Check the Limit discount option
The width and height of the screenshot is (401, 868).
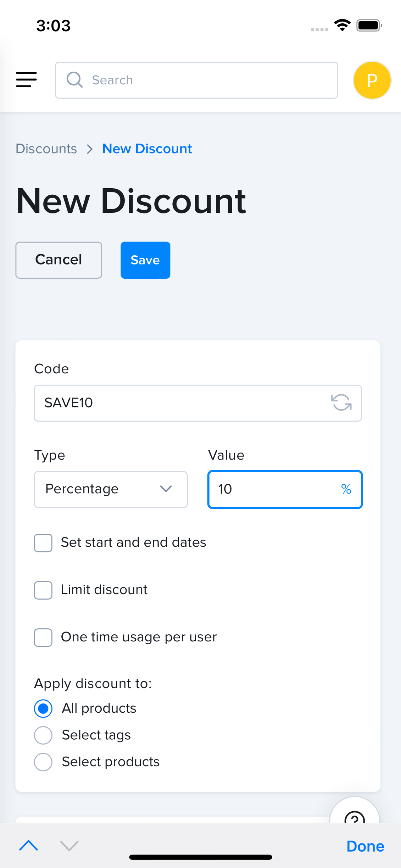click(x=43, y=590)
